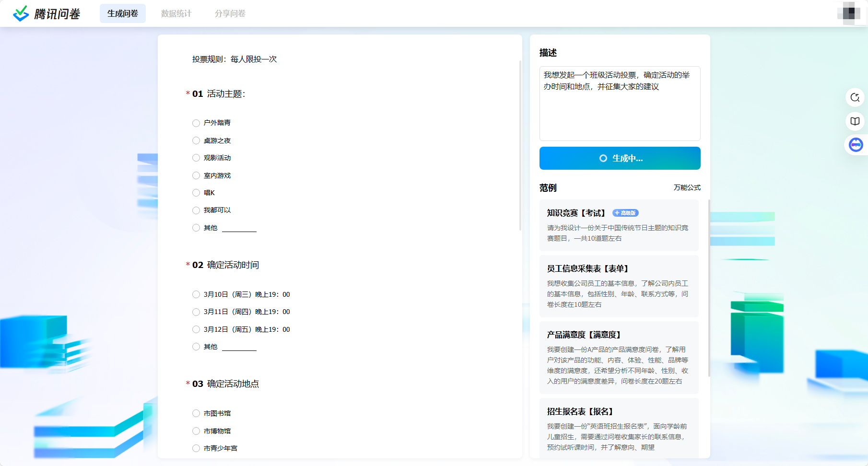Select the 我都可以 radio option
This screenshot has height=466, width=868.
(x=196, y=210)
